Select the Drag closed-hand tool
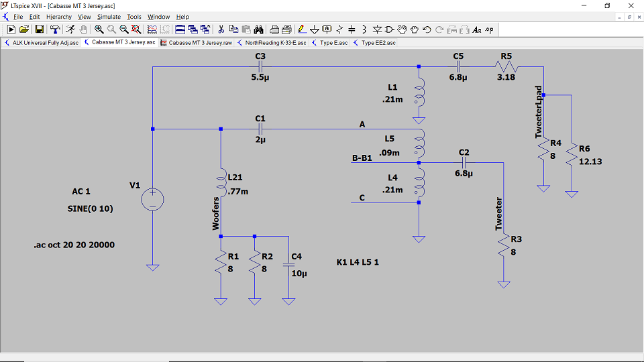 (x=415, y=29)
